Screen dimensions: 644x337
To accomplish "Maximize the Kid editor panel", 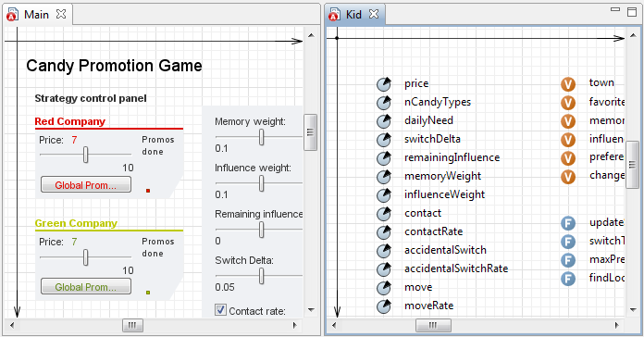I will (x=632, y=12).
